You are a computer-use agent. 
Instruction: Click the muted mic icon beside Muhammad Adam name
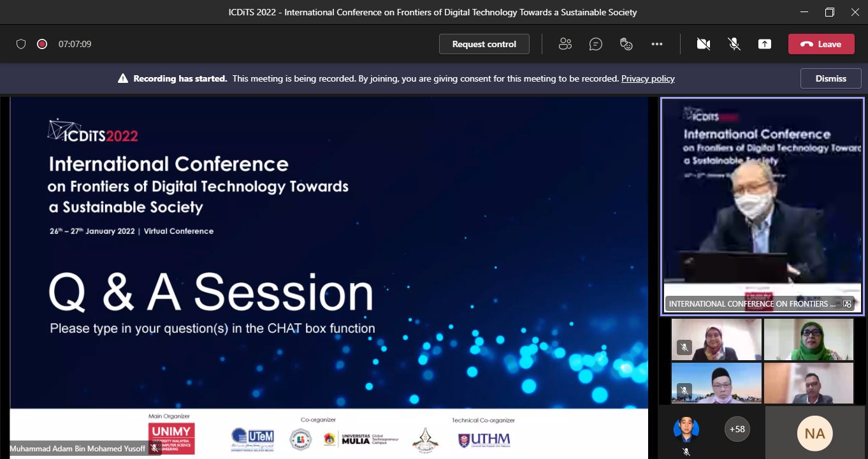(x=154, y=449)
